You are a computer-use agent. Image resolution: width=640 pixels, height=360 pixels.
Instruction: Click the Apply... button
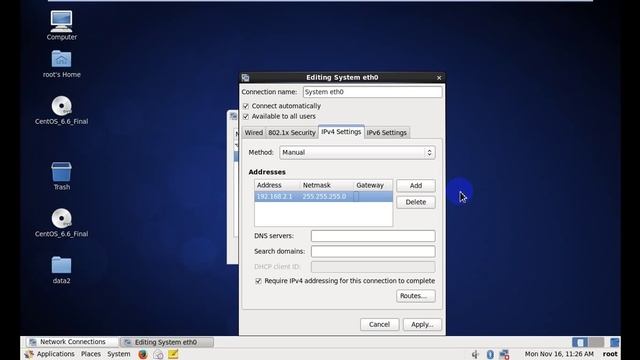click(x=422, y=324)
